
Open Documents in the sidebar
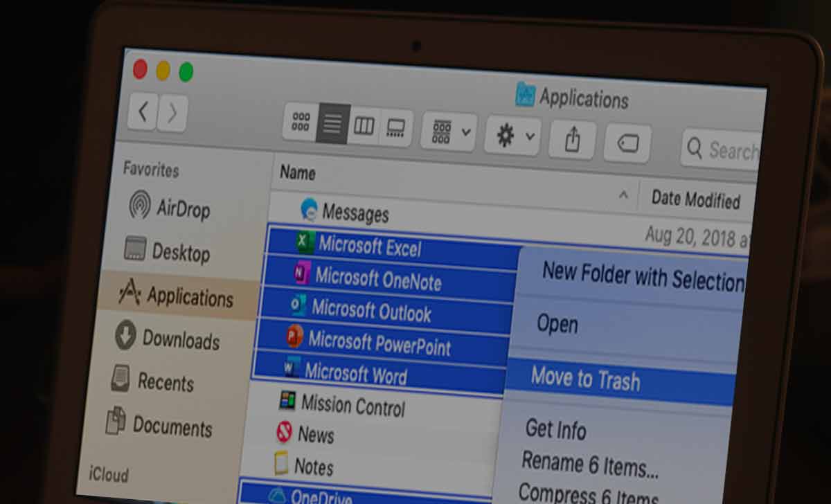click(x=159, y=424)
